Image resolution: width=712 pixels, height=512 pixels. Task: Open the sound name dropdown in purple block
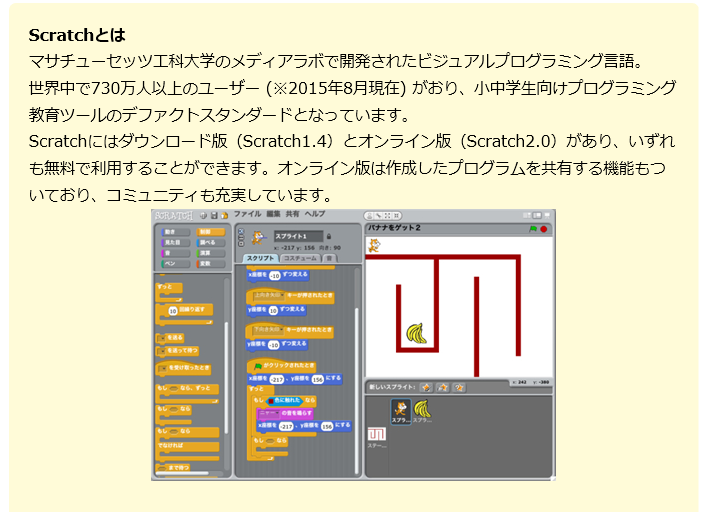coord(269,413)
